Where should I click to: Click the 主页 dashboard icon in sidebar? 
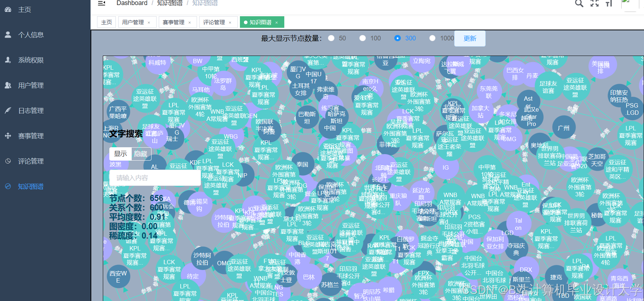coord(8,9)
